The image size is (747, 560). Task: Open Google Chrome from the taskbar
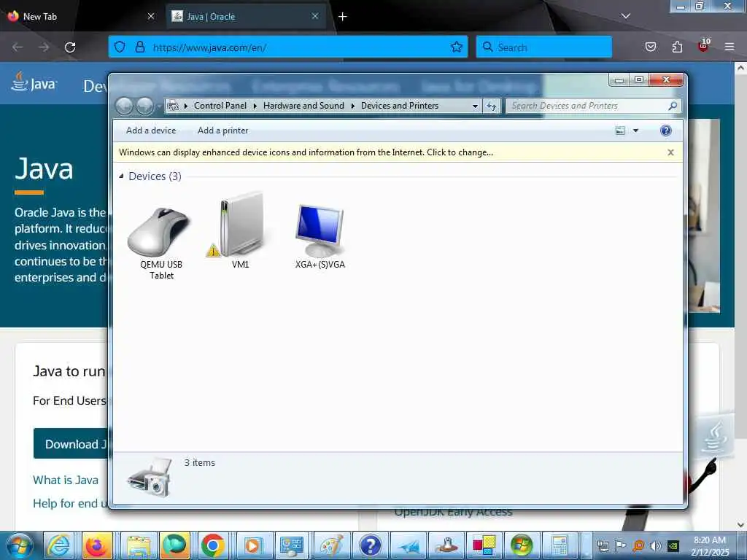click(x=213, y=545)
